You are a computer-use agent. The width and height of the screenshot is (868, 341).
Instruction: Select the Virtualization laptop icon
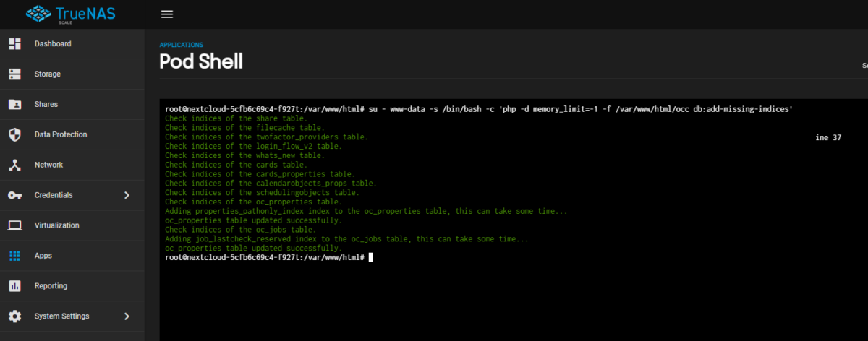pyautogui.click(x=14, y=225)
